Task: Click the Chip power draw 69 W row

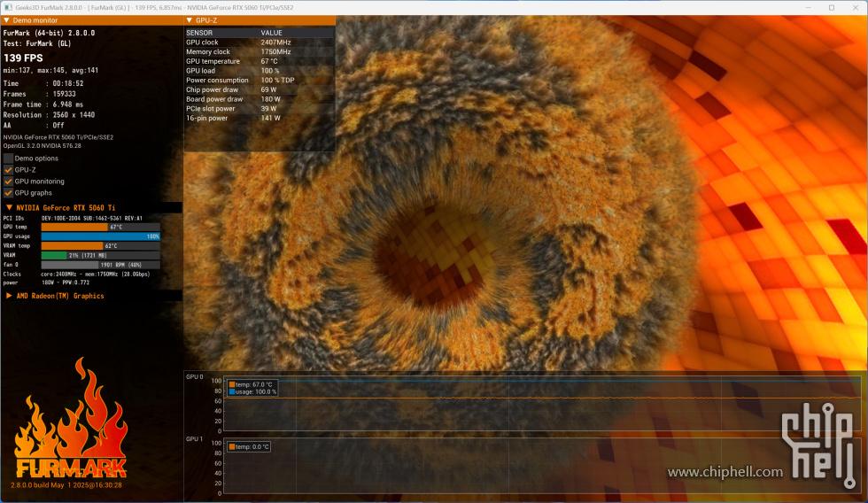Action: coord(260,89)
